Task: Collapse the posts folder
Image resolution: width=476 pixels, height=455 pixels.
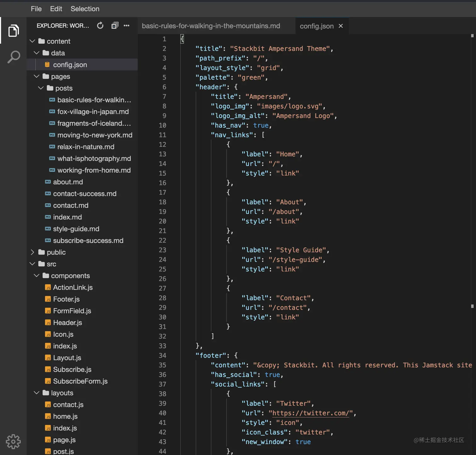Action: pos(41,88)
